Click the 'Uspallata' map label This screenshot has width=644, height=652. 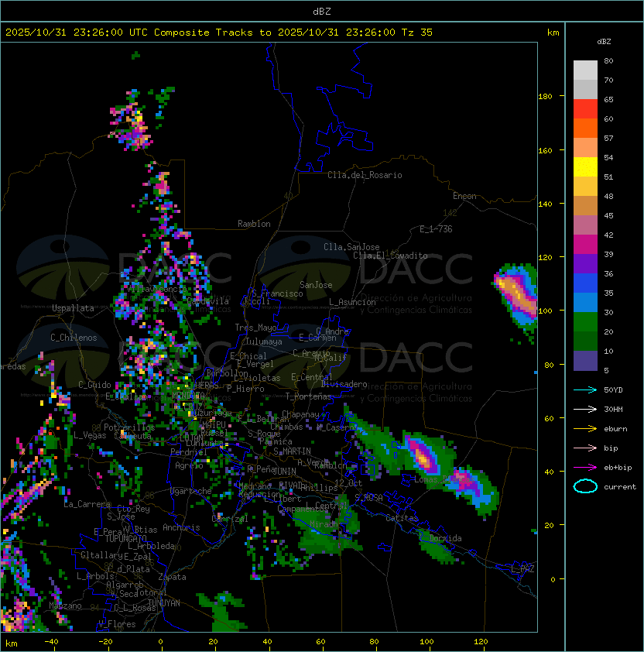(x=73, y=308)
